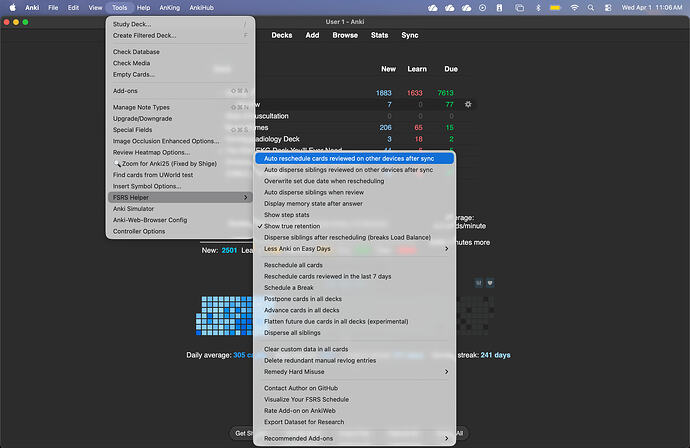Choose Rate Add-on on AnkiWeb
The image size is (690, 448).
click(x=355, y=411)
